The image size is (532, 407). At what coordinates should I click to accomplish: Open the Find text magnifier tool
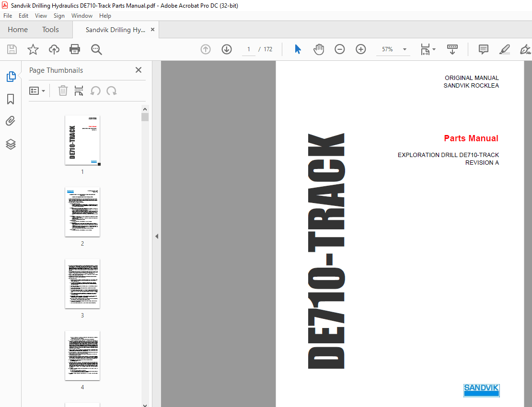pyautogui.click(x=96, y=49)
